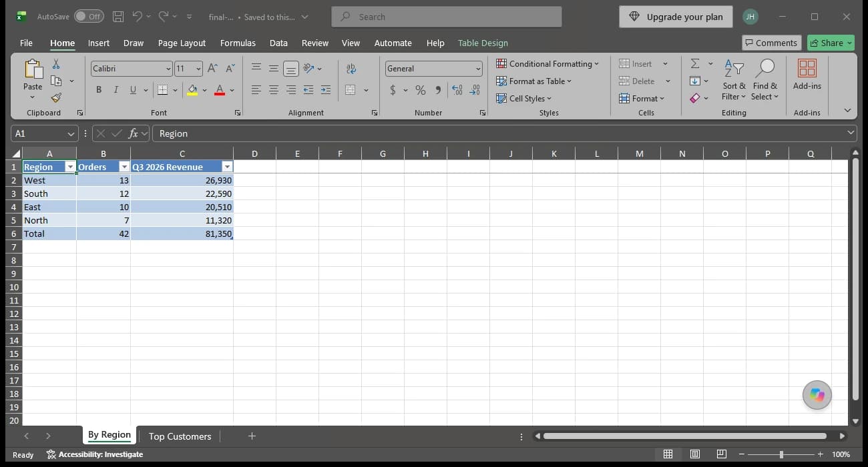
Task: Click Increase Decimal
Action: pyautogui.click(x=457, y=90)
